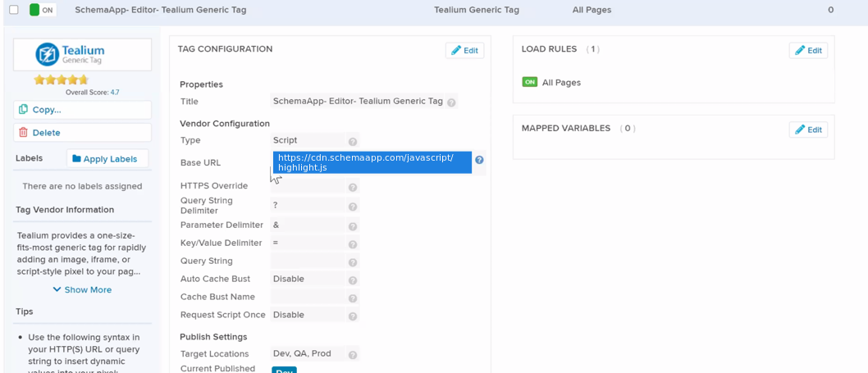The width and height of the screenshot is (868, 373).
Task: Click the MAPPED VARIABLES heading
Action: (566, 129)
